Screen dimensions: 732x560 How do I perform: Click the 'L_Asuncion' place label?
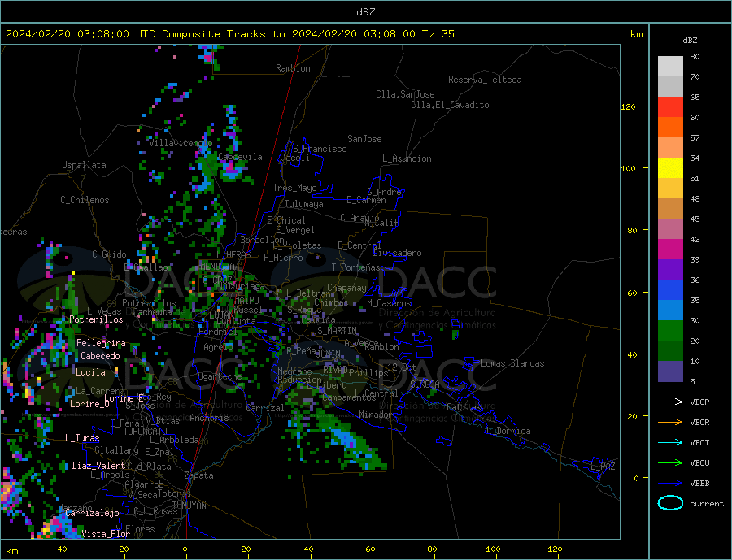tap(407, 158)
